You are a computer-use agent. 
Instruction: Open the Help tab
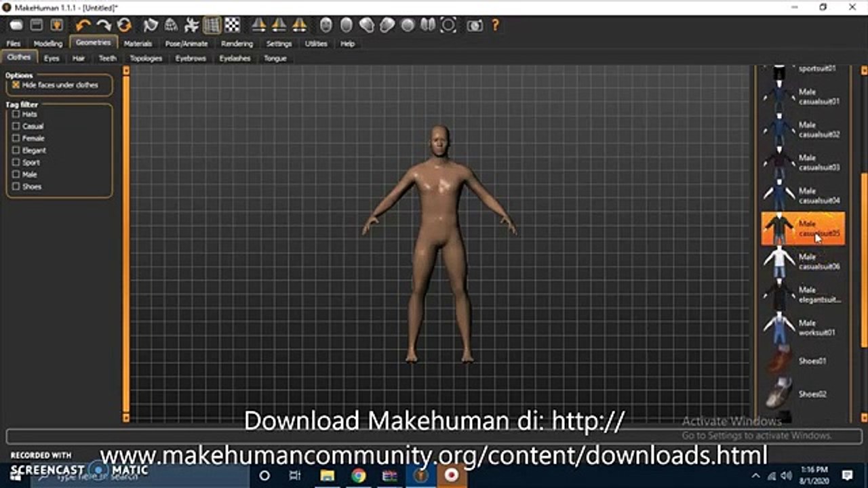point(347,44)
